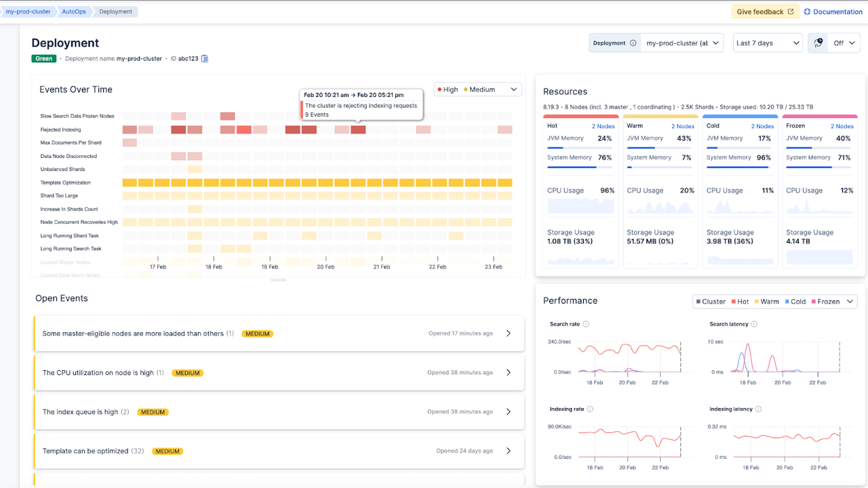The height and width of the screenshot is (488, 868).
Task: Select the AutoOps breadcrumb tab
Action: [x=75, y=12]
